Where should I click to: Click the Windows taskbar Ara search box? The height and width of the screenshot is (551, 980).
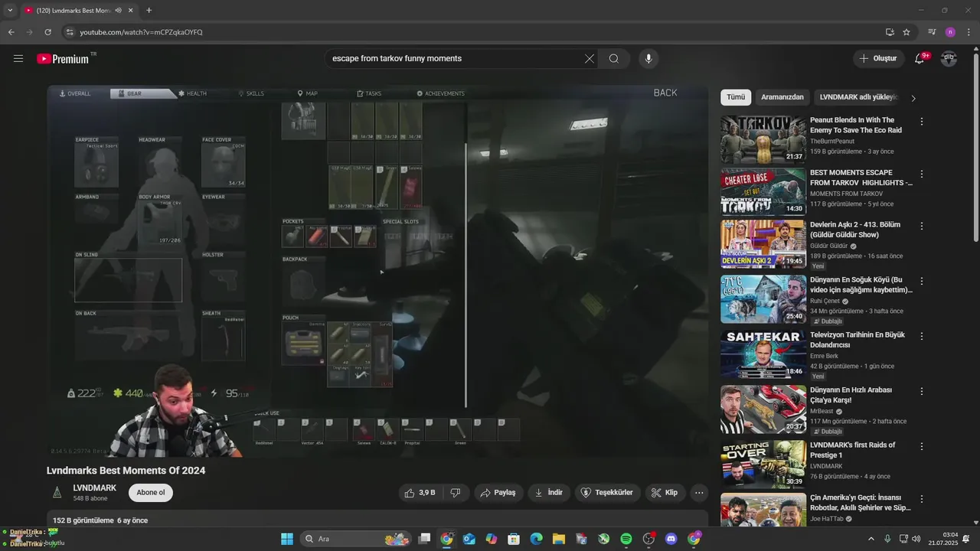(x=355, y=539)
